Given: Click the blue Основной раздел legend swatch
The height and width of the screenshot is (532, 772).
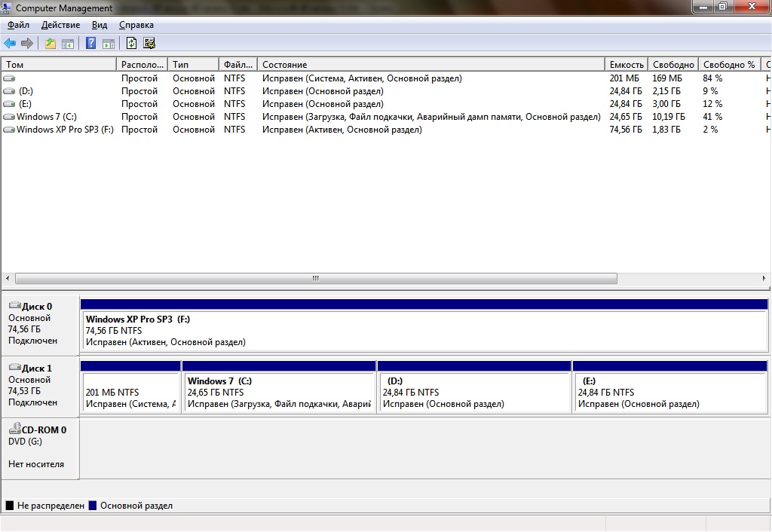Looking at the screenshot, I should [93, 506].
